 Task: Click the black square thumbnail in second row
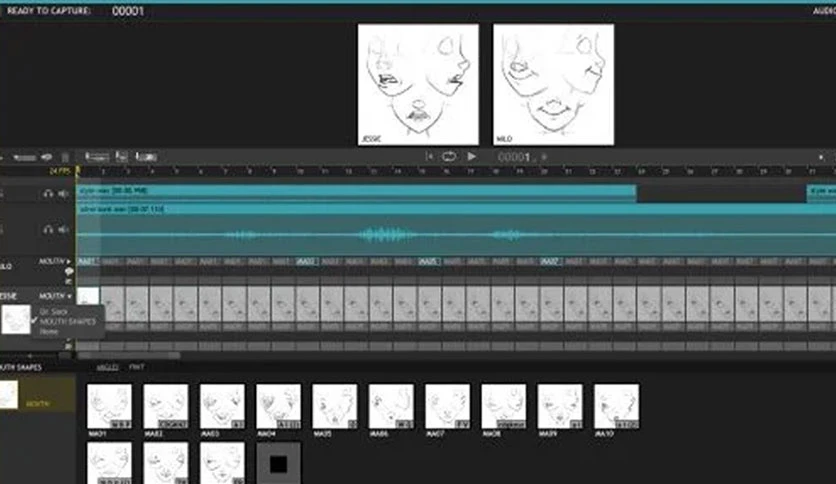click(x=278, y=463)
